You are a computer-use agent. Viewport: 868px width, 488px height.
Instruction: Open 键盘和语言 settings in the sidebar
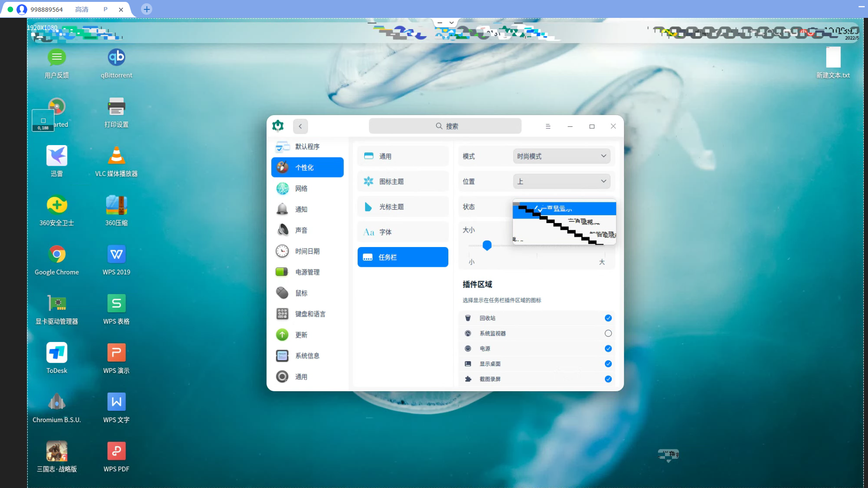point(307,314)
